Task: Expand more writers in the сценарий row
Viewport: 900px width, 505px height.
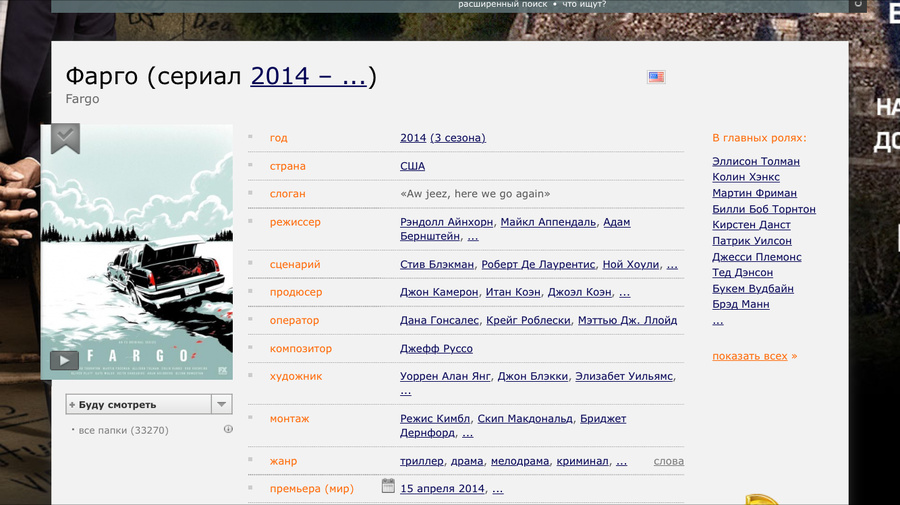Action: 672,265
